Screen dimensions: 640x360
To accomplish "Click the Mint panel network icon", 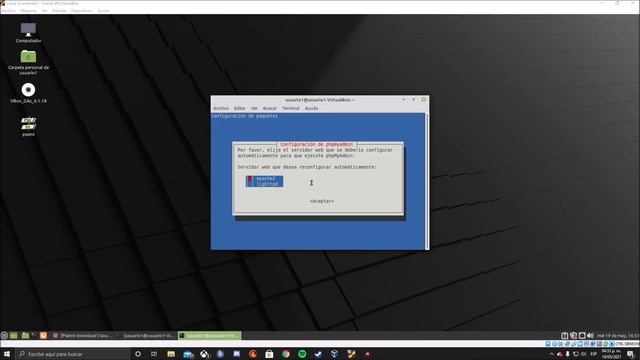I will (x=582, y=336).
